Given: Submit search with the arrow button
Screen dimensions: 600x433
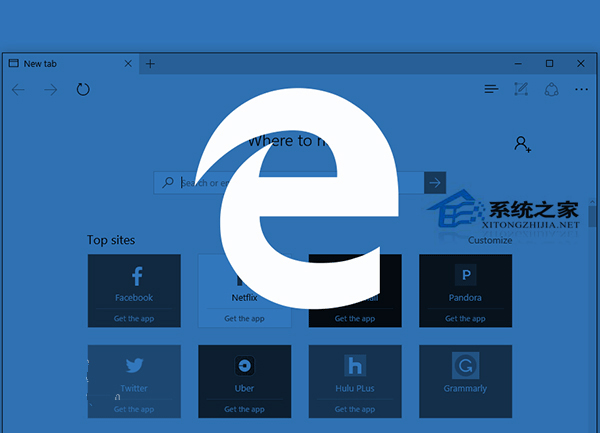Looking at the screenshot, I should click(x=434, y=182).
